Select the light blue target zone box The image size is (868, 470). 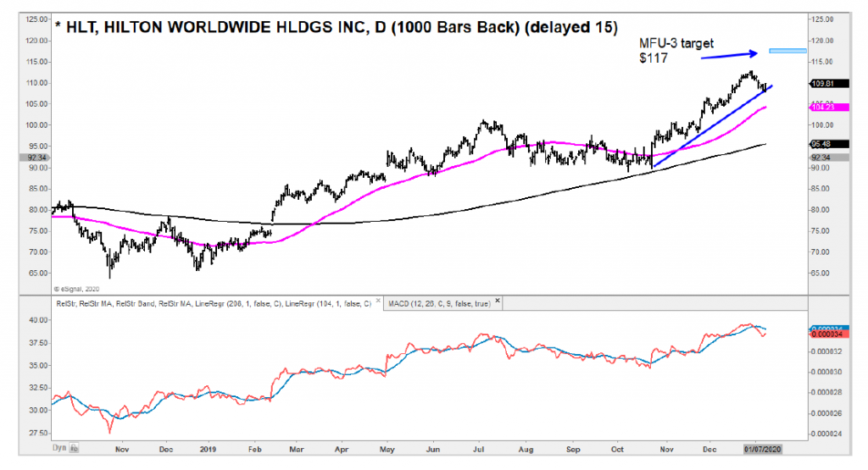[x=787, y=51]
